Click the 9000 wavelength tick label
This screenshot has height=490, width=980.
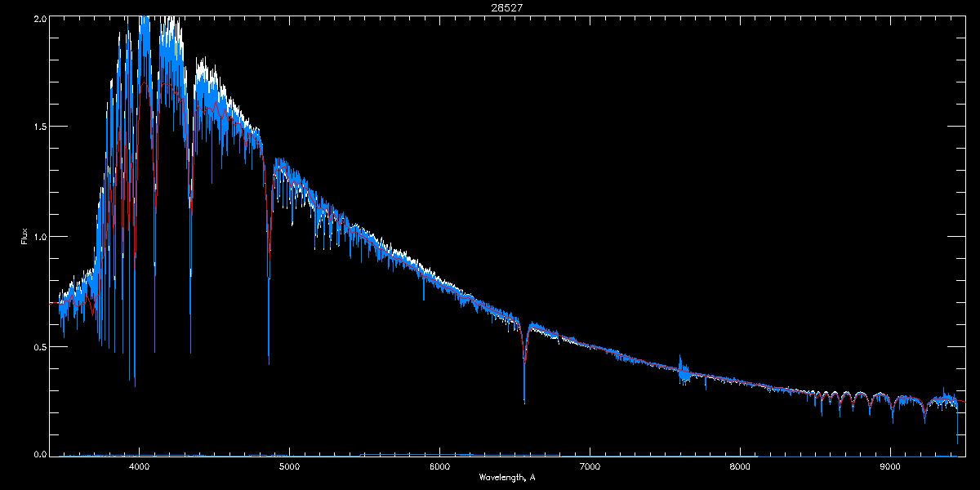(890, 466)
